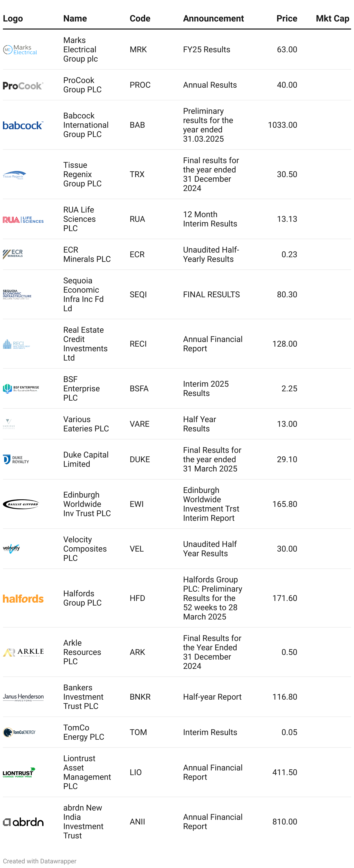The height and width of the screenshot is (868, 354).
Task: Sort by the Price column header
Action: tap(287, 19)
